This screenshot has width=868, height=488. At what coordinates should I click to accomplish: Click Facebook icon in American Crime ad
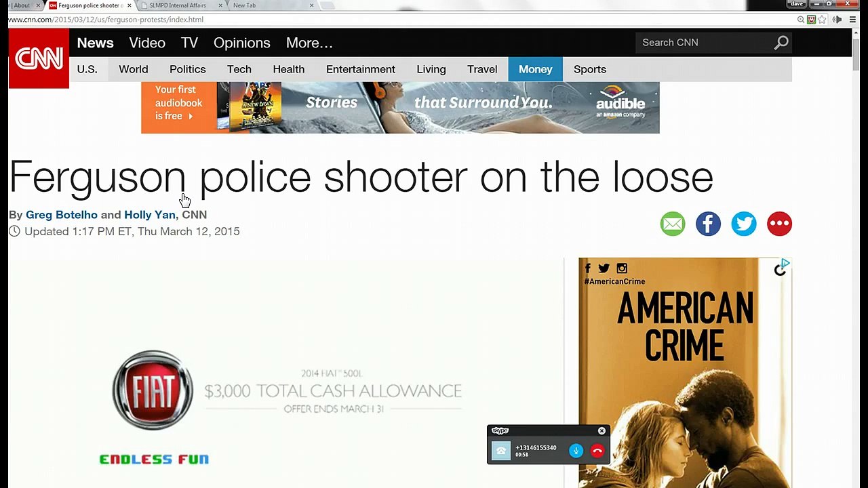(x=587, y=268)
